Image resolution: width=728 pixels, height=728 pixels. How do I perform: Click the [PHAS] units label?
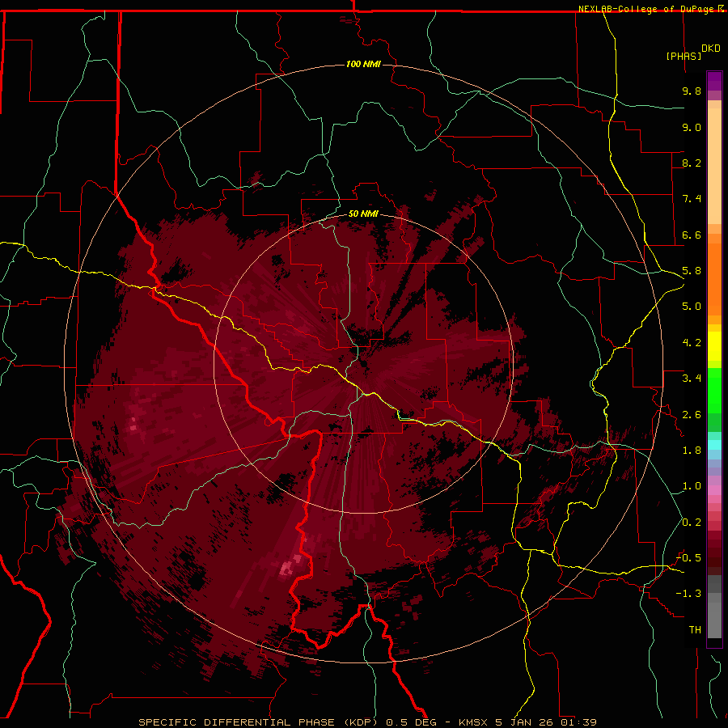click(684, 56)
